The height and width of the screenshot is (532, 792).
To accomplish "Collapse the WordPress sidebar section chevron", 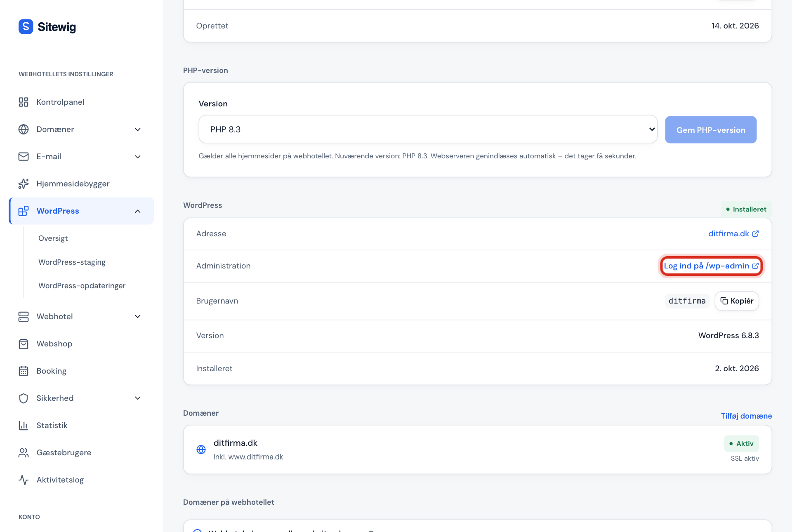I will coord(138,211).
